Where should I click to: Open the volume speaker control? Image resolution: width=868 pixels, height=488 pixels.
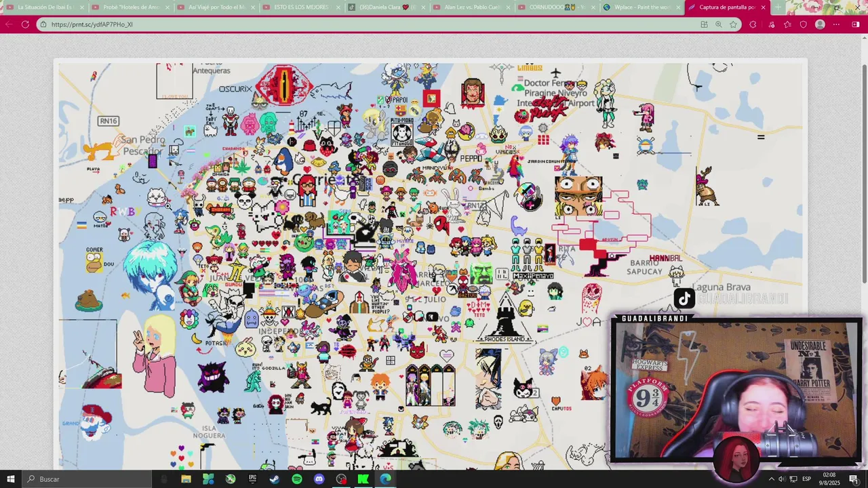tap(781, 479)
